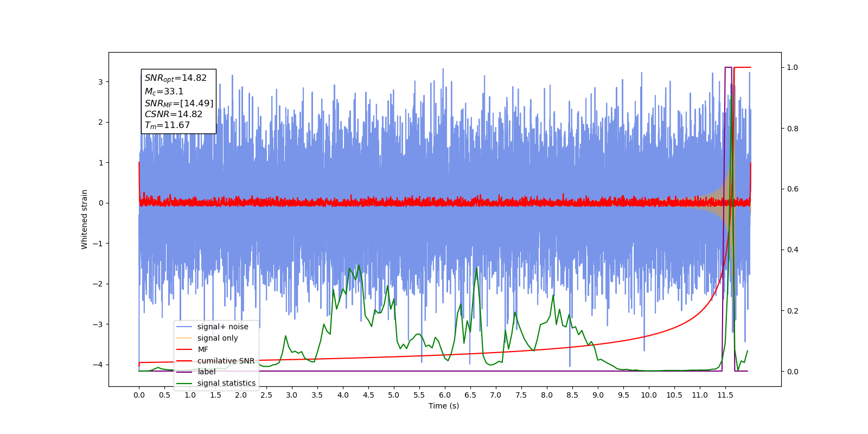Click the 0.8 tick on right axis
Viewport: 868px width, 434px height.
[793, 129]
